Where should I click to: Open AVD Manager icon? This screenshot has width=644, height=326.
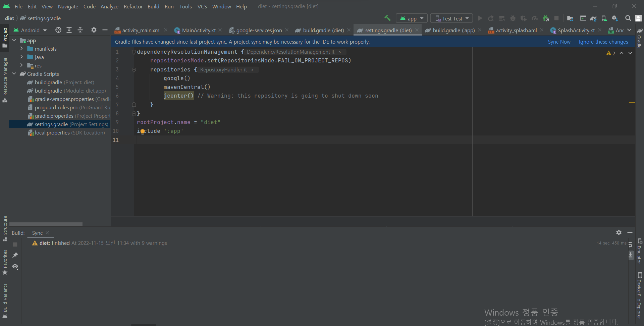604,18
